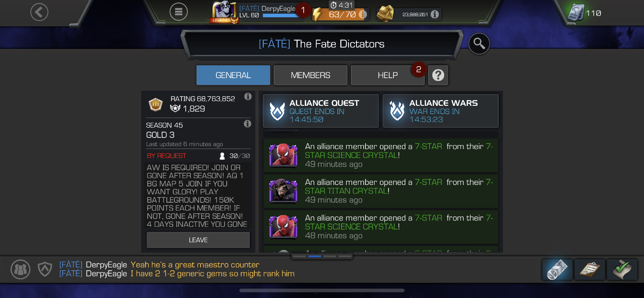Open energy info next to 63/70
This screenshot has width=644, height=298.
(363, 14)
